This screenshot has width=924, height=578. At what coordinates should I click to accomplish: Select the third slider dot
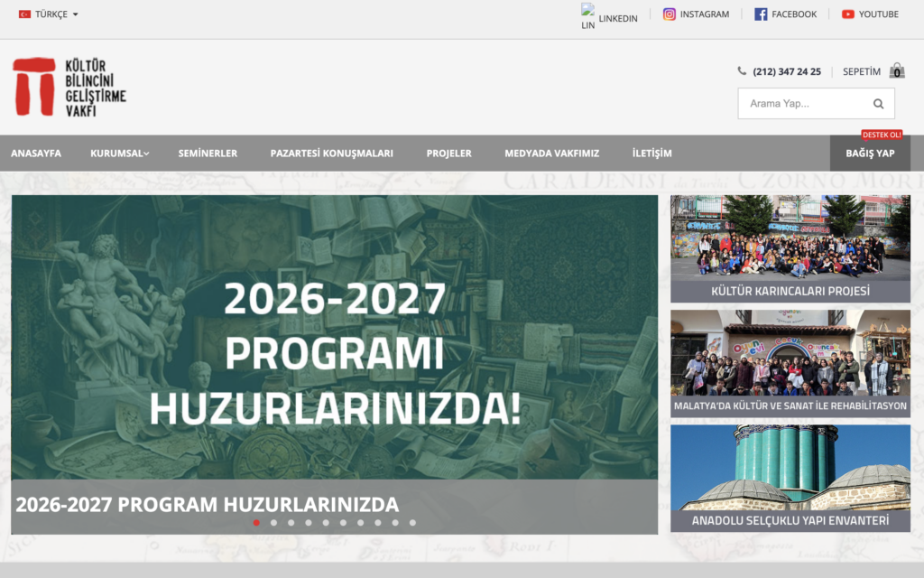pos(291,523)
